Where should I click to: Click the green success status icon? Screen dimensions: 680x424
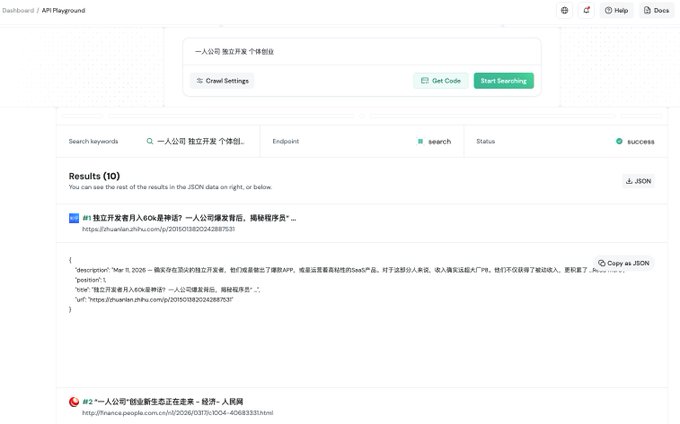coord(619,141)
